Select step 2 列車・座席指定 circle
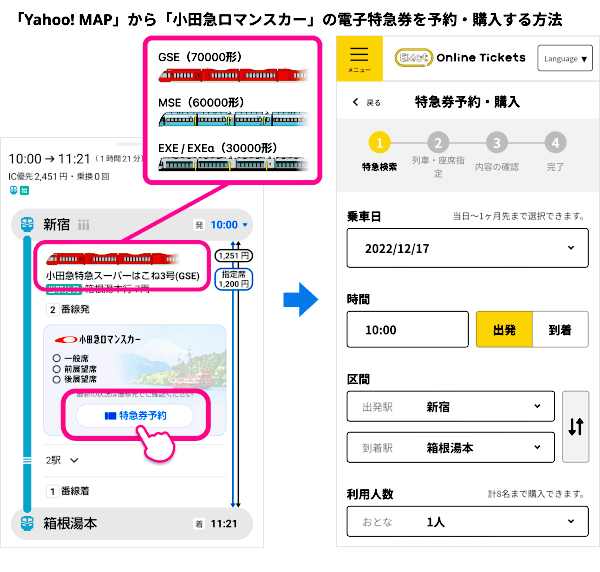600x572 pixels. [x=438, y=143]
